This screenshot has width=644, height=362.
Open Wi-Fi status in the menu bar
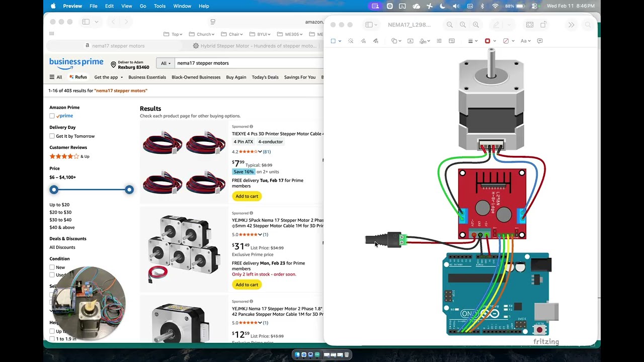point(495,6)
